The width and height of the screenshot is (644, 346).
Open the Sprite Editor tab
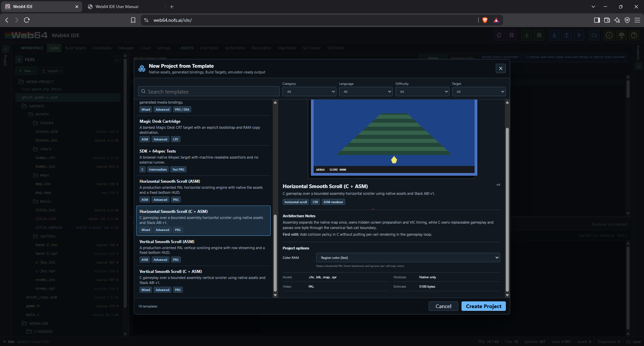(x=235, y=48)
